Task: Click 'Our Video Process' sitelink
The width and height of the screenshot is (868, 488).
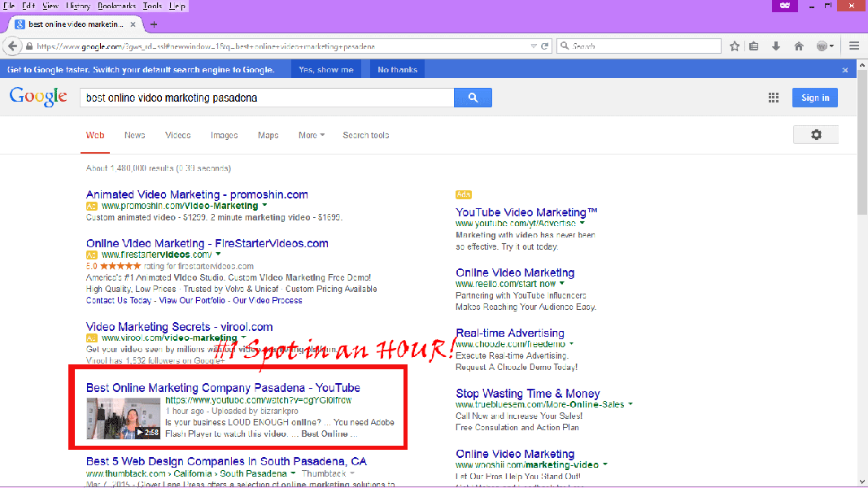Action: coord(268,300)
